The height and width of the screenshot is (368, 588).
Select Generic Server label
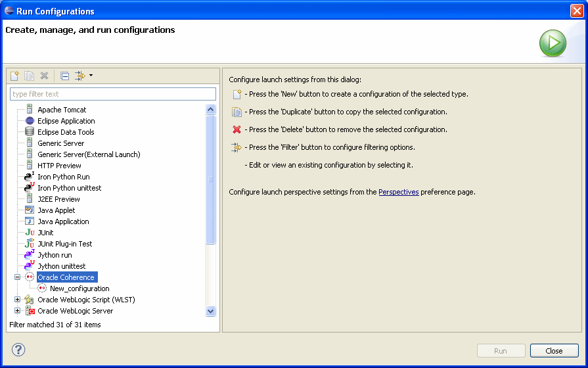point(60,143)
